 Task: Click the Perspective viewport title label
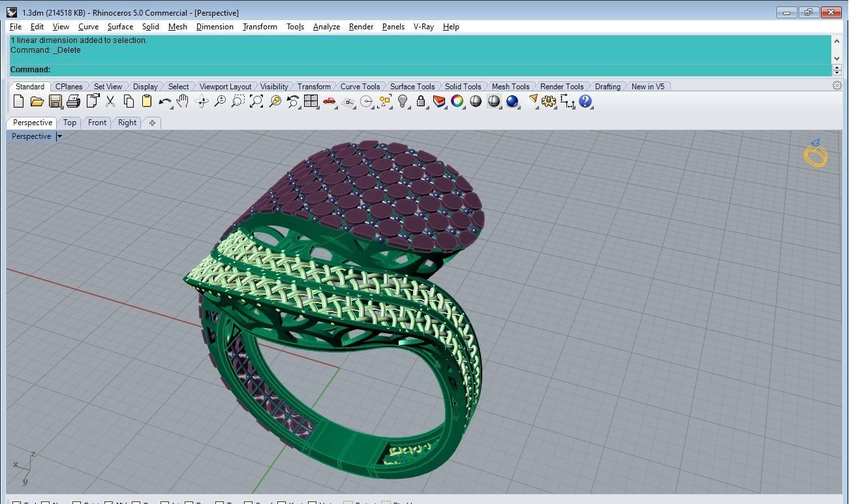[31, 136]
